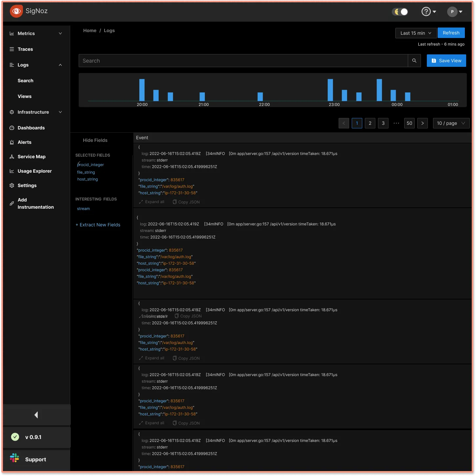Collapse sidebar with the left arrow
The width and height of the screenshot is (476, 476).
coord(36,415)
